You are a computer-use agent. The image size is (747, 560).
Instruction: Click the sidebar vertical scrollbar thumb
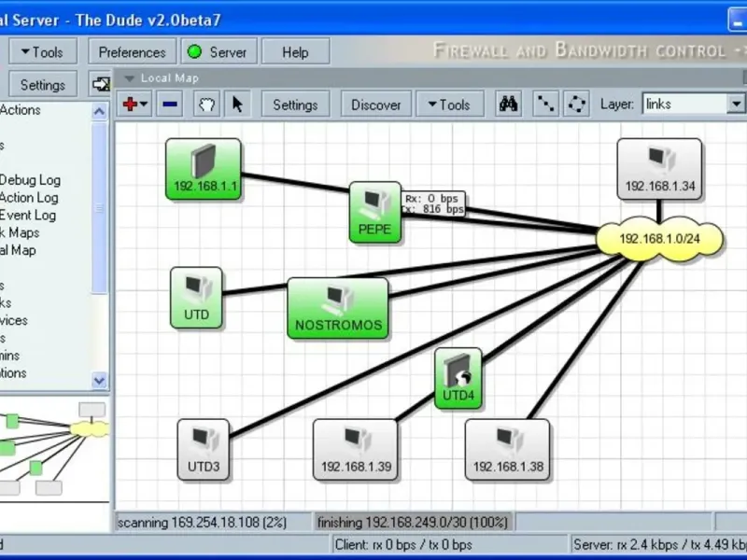tap(99, 207)
